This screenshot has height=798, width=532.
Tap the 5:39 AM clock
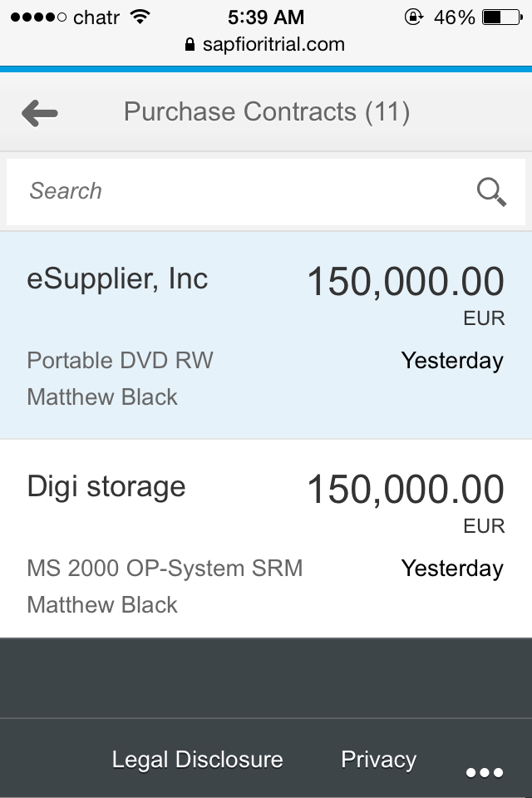(265, 17)
